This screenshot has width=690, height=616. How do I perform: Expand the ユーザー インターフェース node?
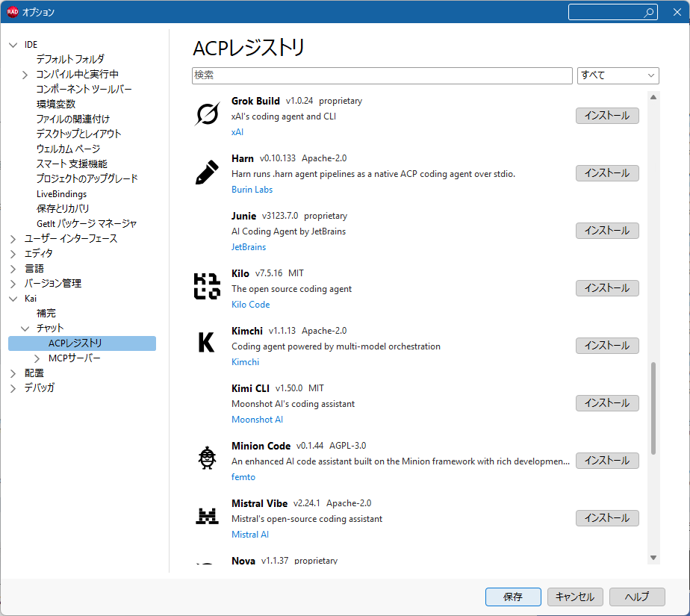pos(13,239)
